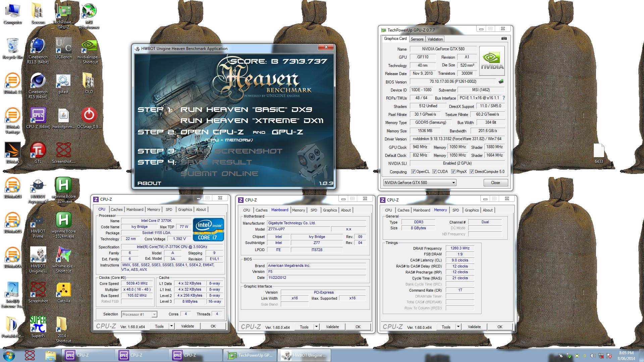Open the Windows Start button

(x=9, y=355)
